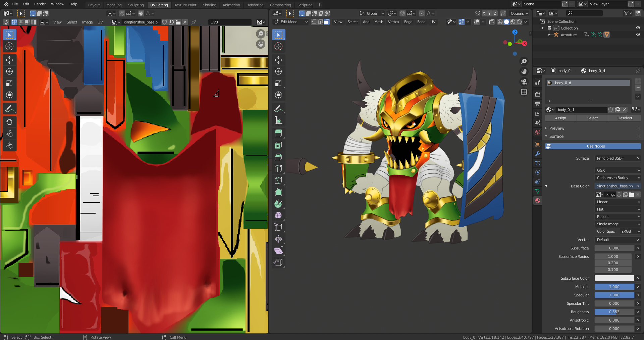Screen dimensions: 644x340
Task: Enable edge select mode in 3D viewport
Action: pos(320,22)
